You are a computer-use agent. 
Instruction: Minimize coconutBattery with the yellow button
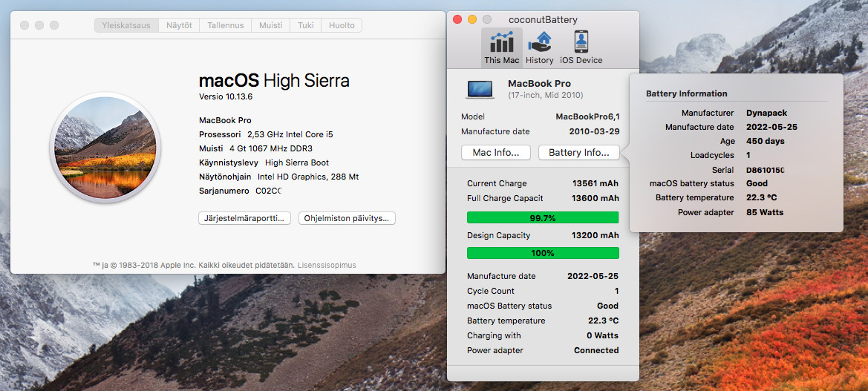point(472,19)
